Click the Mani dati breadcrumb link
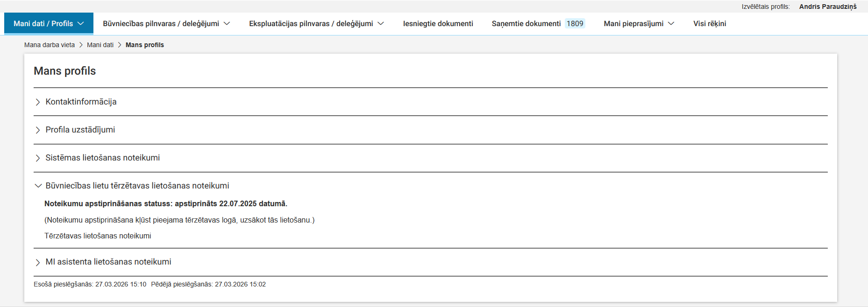Viewport: 868px width, 307px height. click(100, 45)
